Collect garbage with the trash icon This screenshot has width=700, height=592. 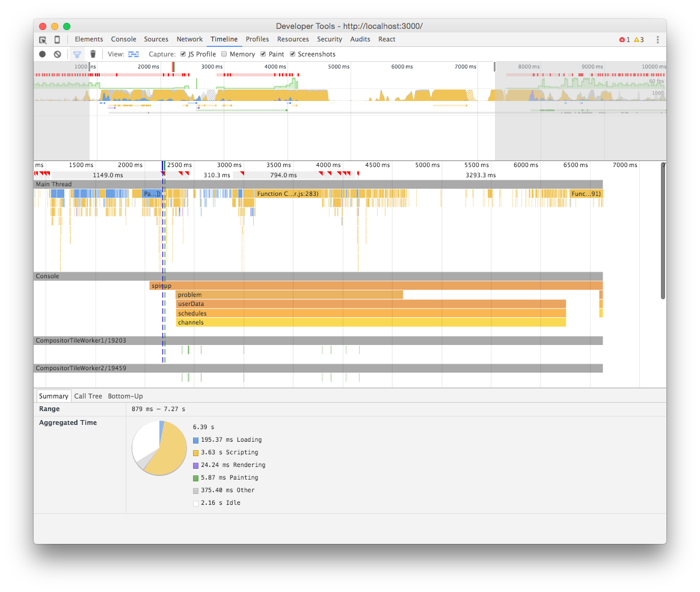pos(93,54)
